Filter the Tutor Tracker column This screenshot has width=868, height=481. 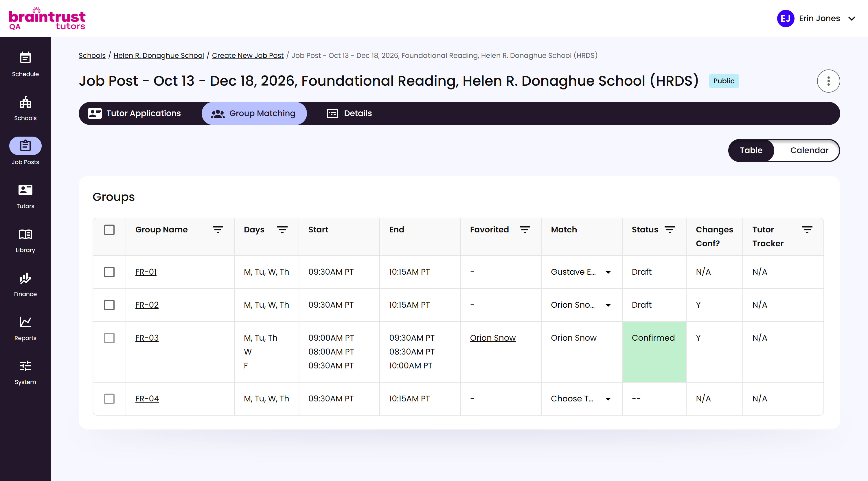click(x=807, y=230)
